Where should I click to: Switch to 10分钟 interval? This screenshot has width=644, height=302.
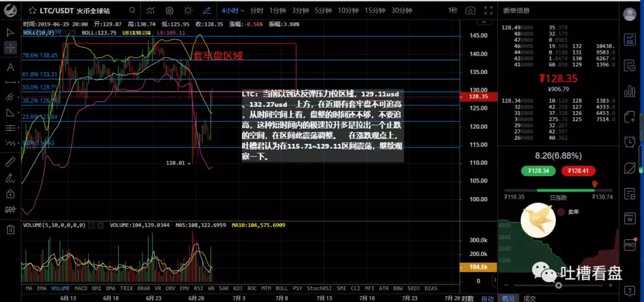pos(348,10)
